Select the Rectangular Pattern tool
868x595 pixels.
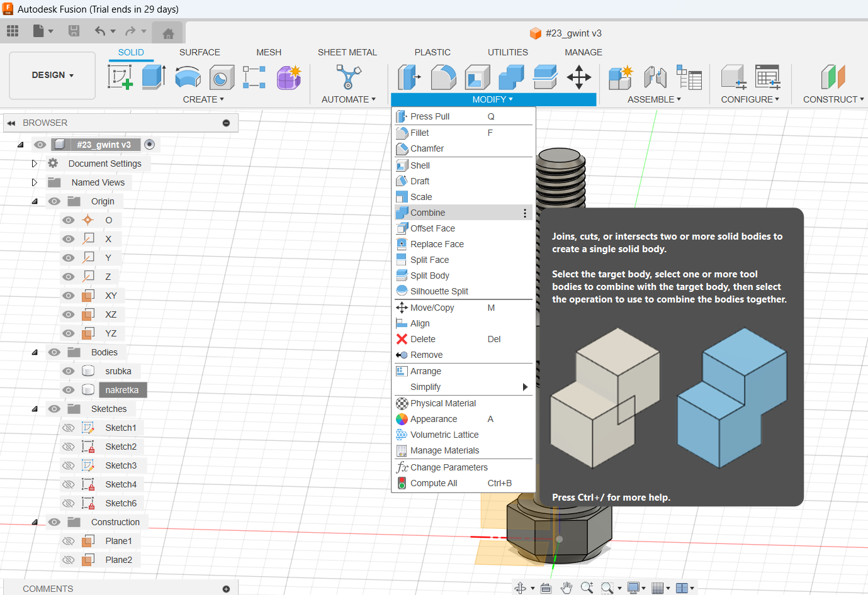click(x=254, y=77)
